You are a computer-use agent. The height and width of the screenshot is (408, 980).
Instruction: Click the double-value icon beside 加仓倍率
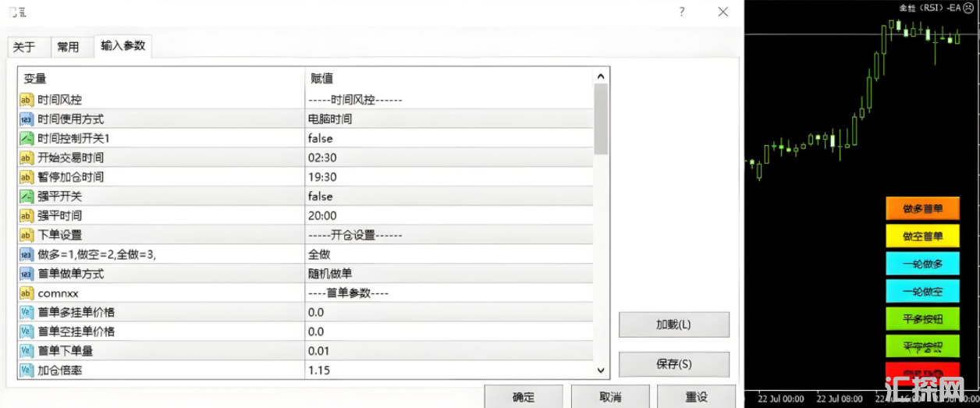27,371
